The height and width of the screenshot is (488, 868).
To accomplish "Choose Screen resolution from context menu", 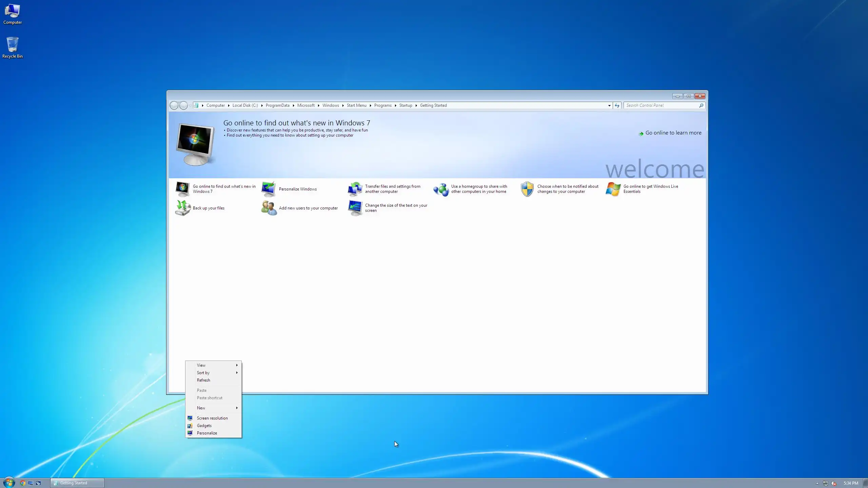I will tap(212, 418).
